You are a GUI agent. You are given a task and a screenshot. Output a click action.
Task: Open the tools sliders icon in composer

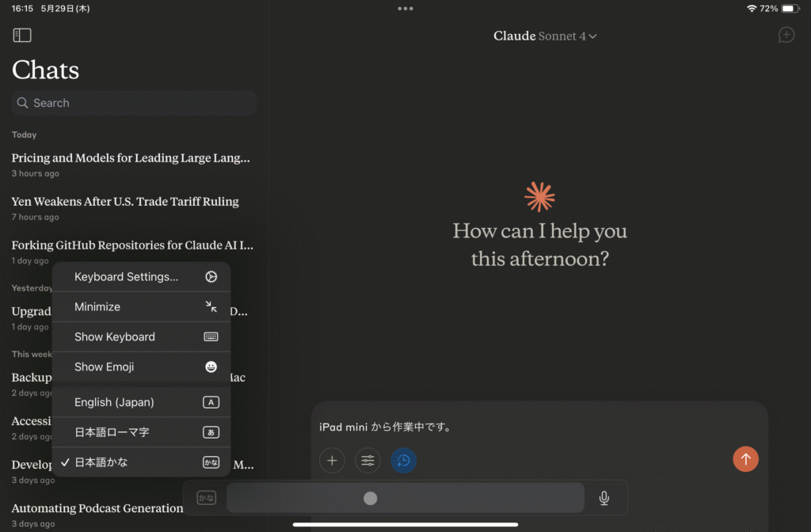367,460
